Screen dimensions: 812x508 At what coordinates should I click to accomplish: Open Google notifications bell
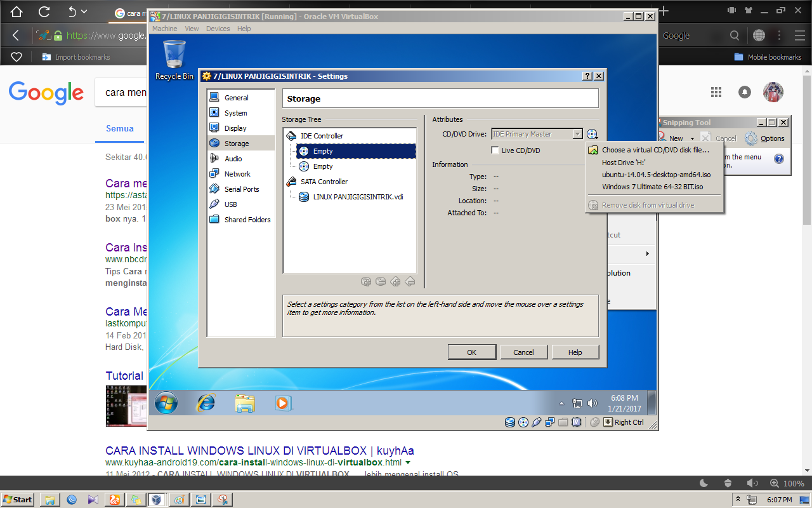745,92
